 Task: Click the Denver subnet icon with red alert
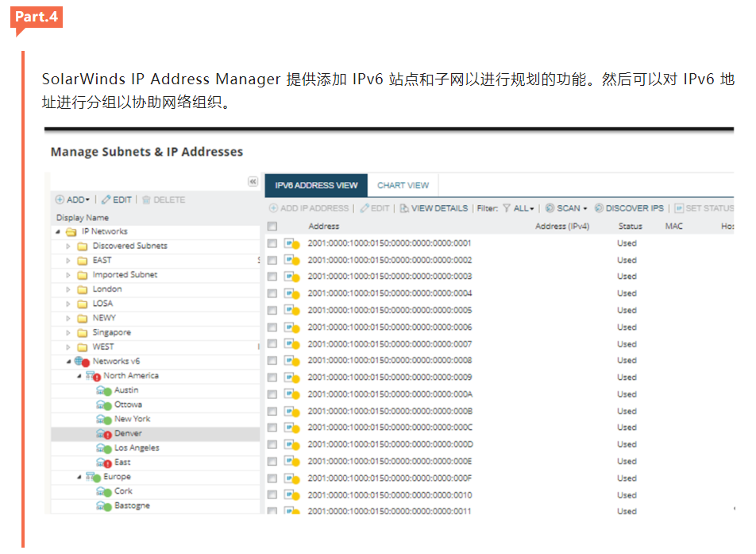pyautogui.click(x=104, y=434)
